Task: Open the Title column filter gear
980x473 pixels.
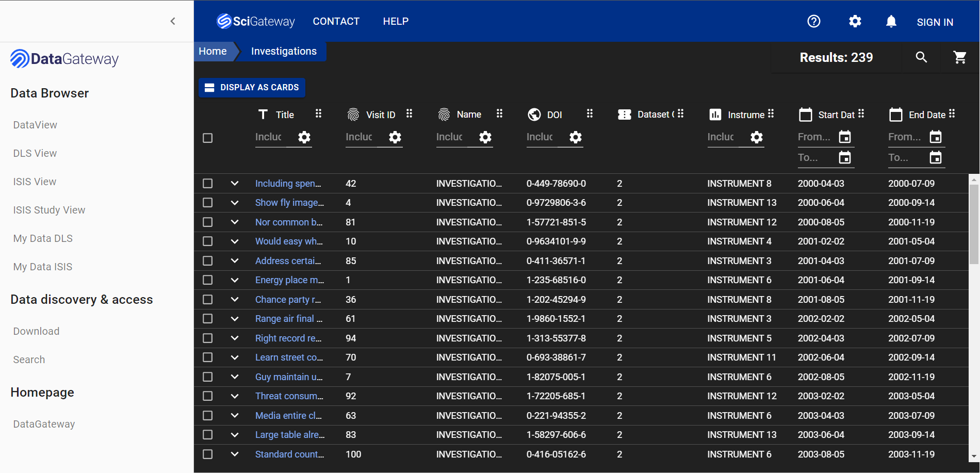Action: [304, 137]
